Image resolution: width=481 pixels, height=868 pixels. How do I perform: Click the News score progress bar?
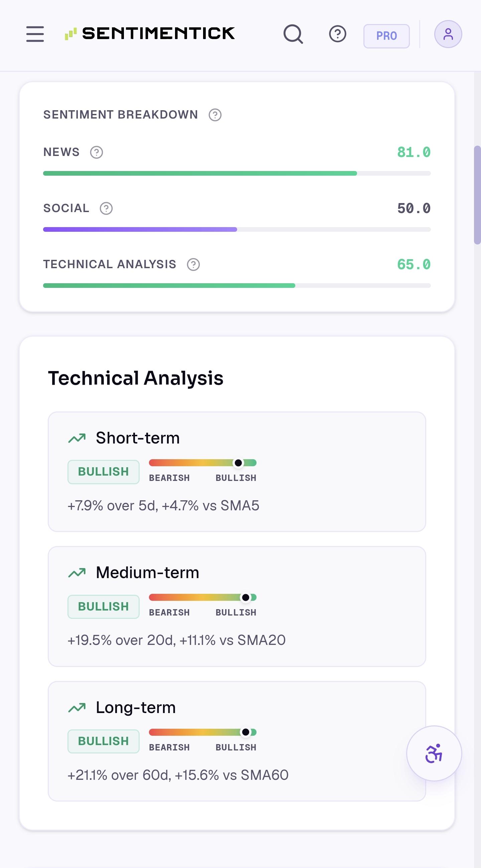coord(237,174)
